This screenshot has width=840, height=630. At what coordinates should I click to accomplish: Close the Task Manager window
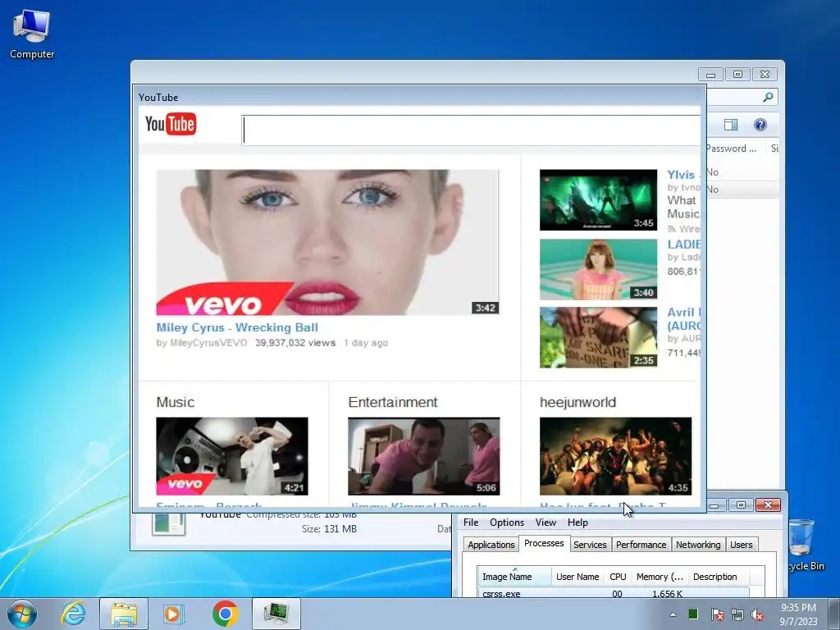point(768,504)
